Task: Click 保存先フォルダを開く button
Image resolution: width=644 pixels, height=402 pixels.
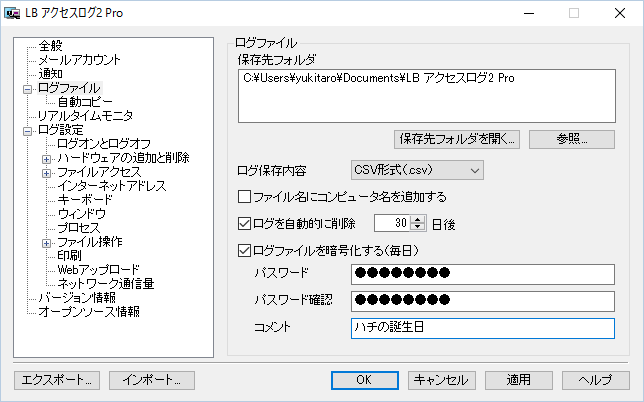Action: click(457, 140)
